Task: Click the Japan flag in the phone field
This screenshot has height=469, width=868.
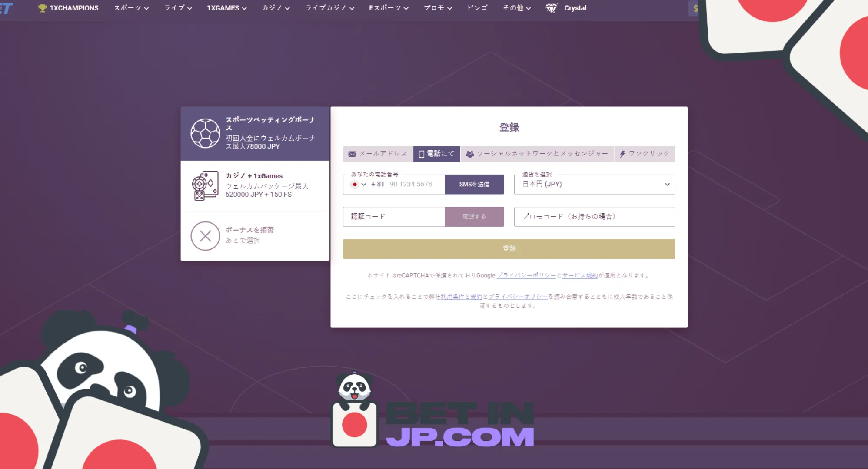Action: click(355, 185)
